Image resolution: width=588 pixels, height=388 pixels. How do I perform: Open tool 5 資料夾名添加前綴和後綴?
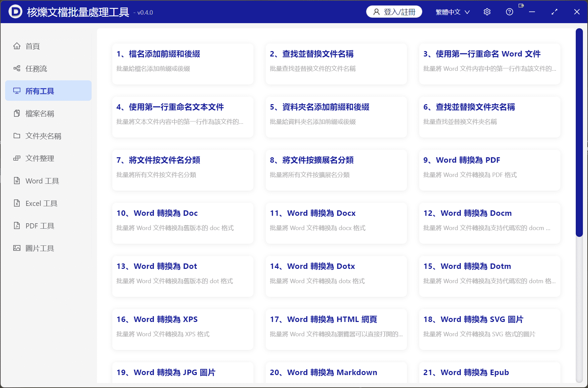(x=336, y=117)
